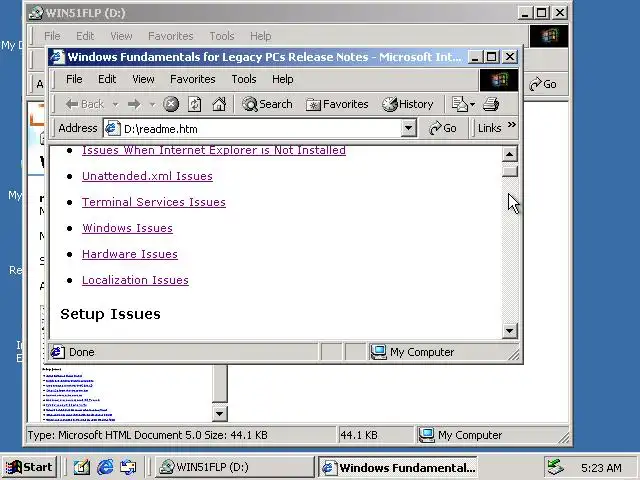
Task: Show the History pane
Action: pyautogui.click(x=408, y=104)
